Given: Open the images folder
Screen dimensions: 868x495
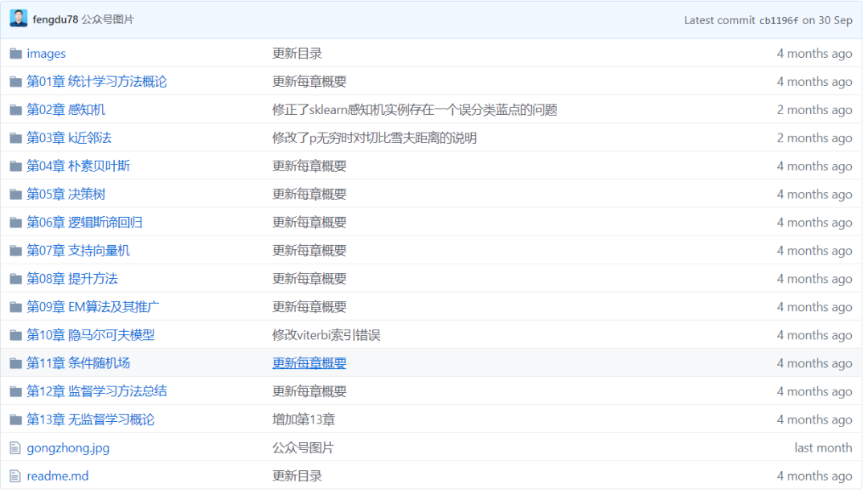Looking at the screenshot, I should 46,54.
